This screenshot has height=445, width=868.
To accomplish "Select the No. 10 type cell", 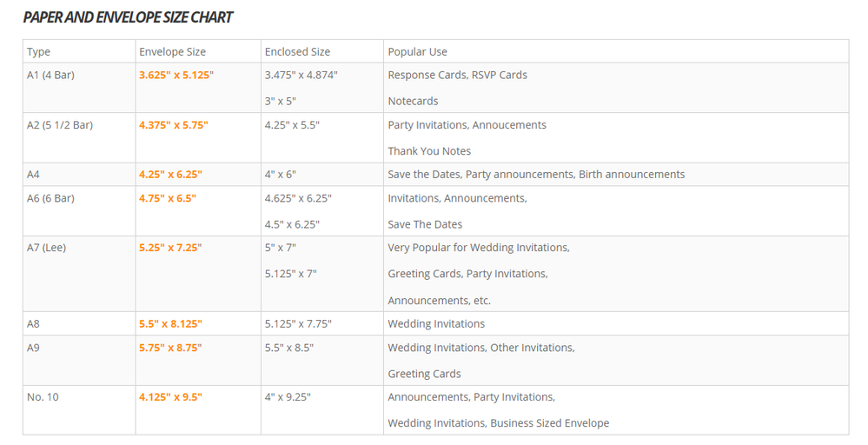I will [x=43, y=397].
